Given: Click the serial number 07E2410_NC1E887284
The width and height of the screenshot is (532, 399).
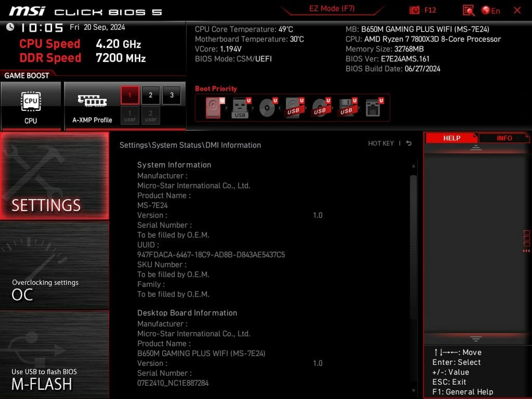Looking at the screenshot, I should [173, 383].
